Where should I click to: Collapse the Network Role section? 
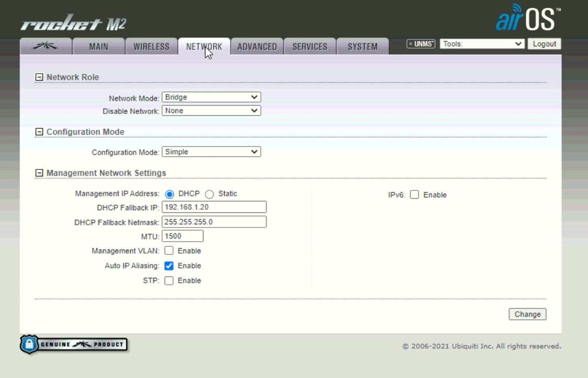pos(39,77)
